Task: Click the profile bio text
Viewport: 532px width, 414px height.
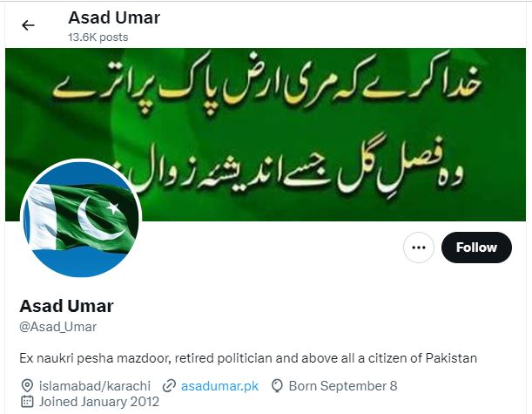Action: pyautogui.click(x=248, y=358)
